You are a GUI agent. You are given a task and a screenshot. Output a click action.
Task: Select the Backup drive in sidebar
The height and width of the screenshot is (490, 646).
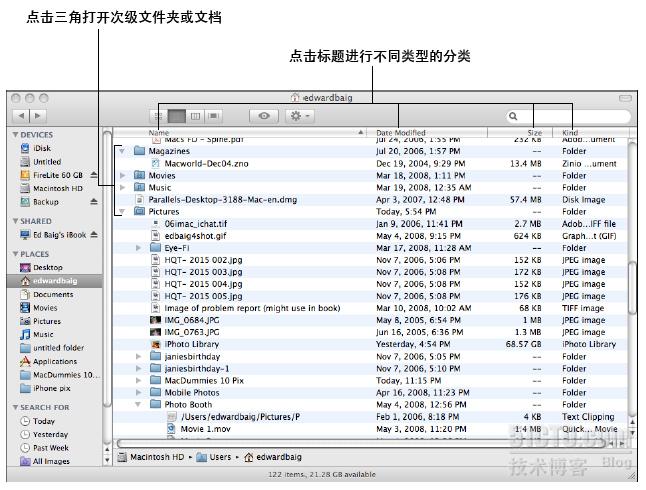coord(40,202)
